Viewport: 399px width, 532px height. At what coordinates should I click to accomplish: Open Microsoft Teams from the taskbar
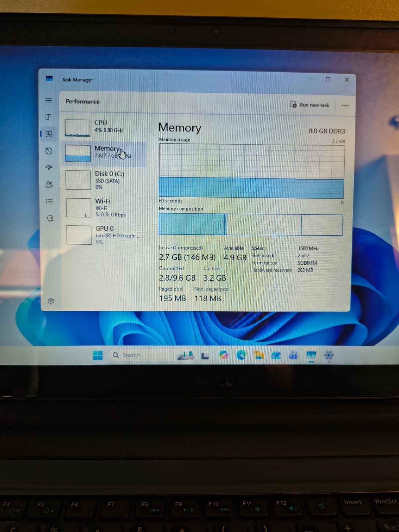293,355
